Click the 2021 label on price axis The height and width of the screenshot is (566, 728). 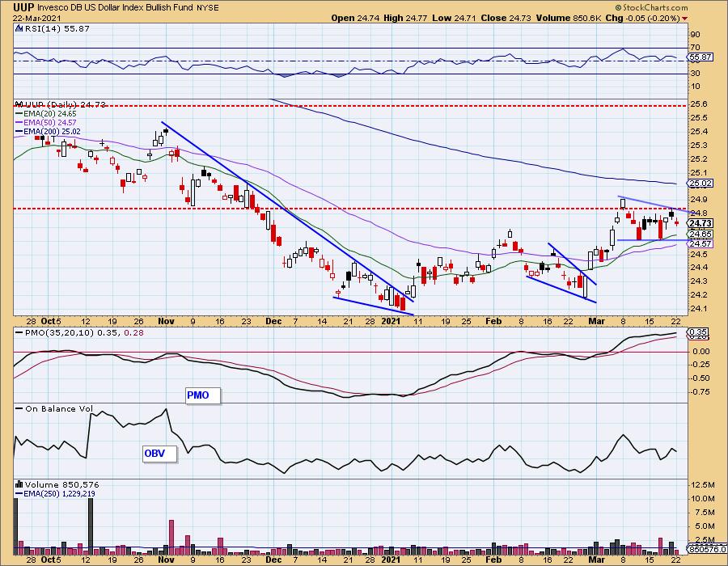click(x=391, y=321)
